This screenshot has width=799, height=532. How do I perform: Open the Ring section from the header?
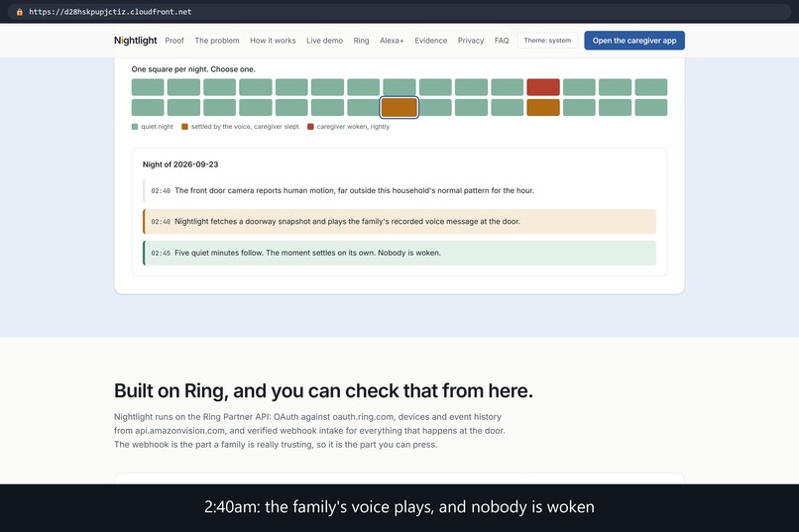point(361,41)
